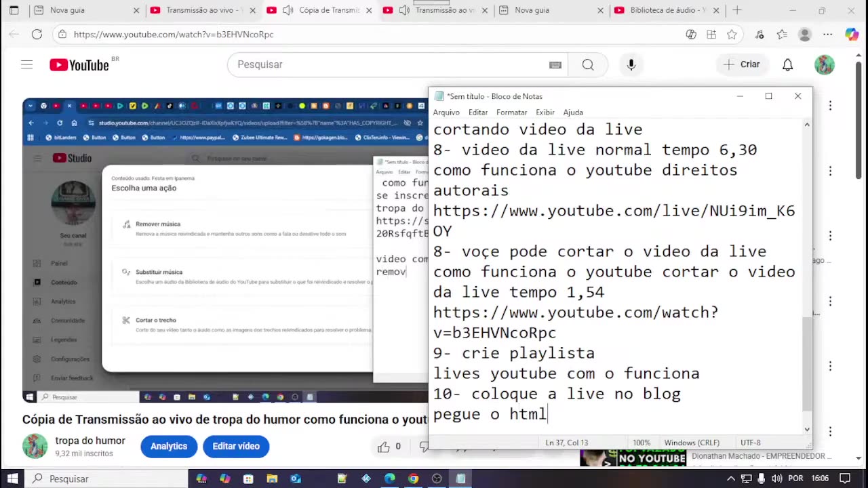868x488 pixels.
Task: Open Microsoft Edge taskbar icon
Action: coord(390,479)
